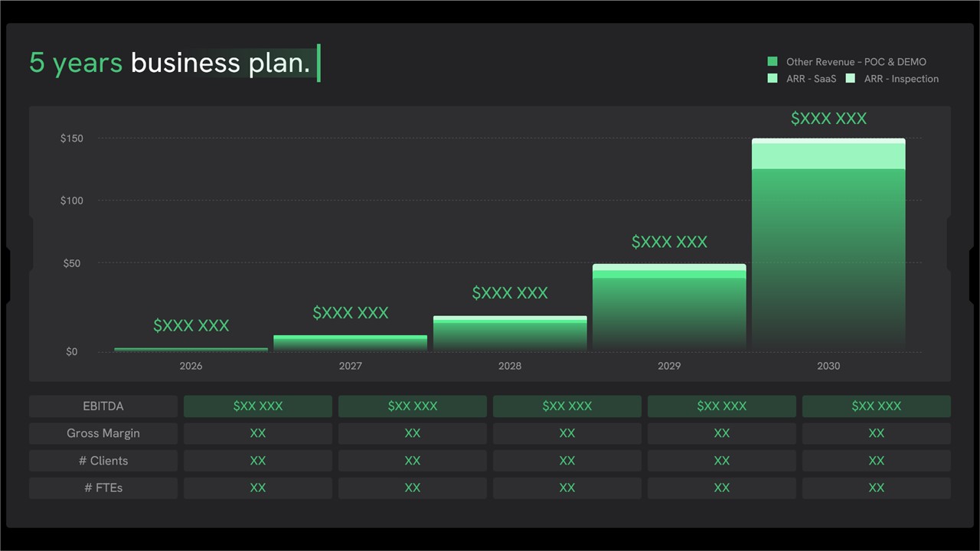Click the EBITDA row label
The width and height of the screenshot is (980, 551).
pyautogui.click(x=103, y=406)
